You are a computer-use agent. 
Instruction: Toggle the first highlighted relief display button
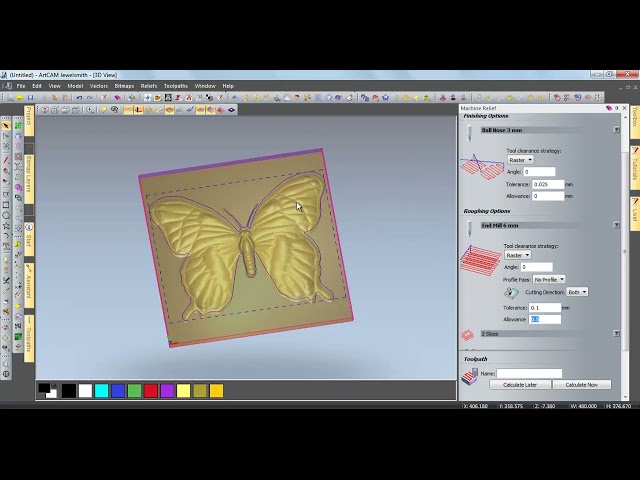[128, 109]
